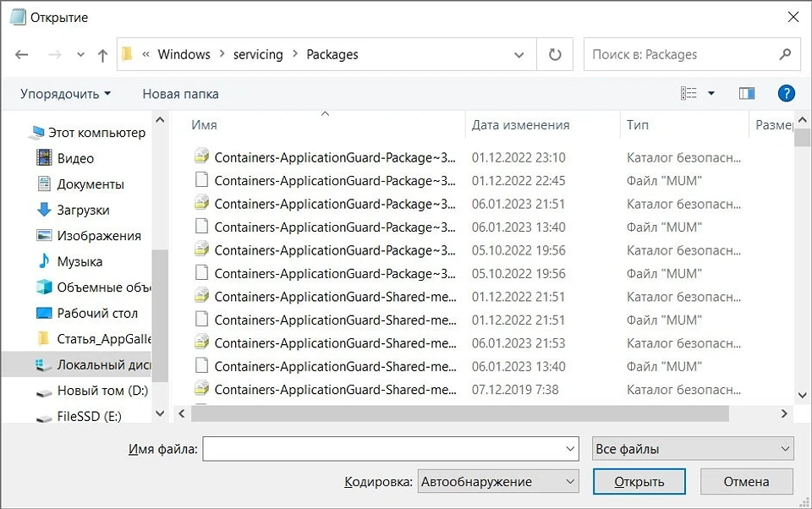Screen dimensions: 812x509
Task: Click the Открыть button
Action: coord(639,481)
